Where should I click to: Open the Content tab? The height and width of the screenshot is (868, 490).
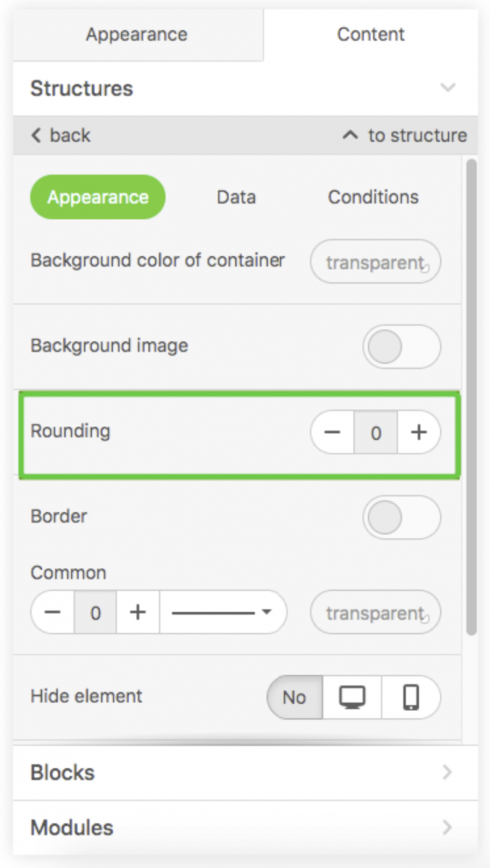(x=371, y=34)
